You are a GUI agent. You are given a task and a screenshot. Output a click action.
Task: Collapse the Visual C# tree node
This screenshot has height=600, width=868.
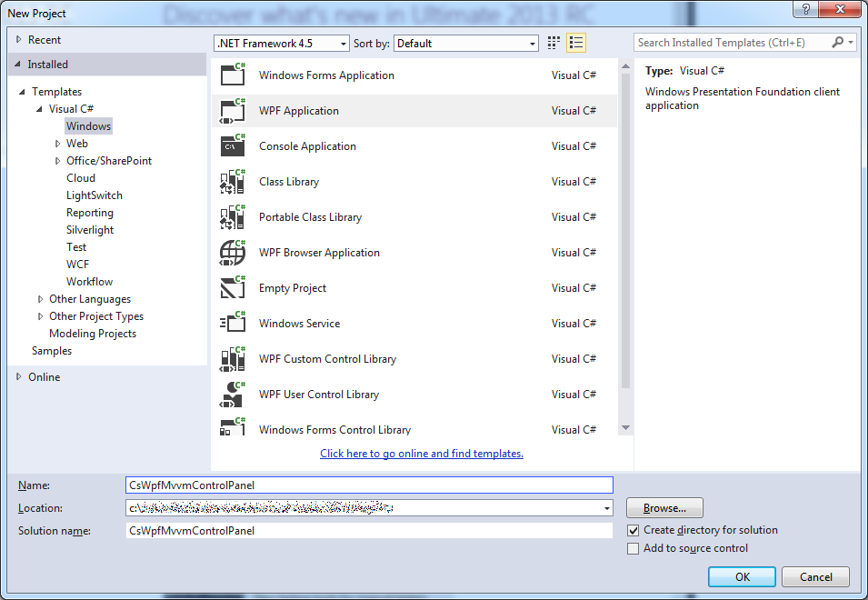39,109
